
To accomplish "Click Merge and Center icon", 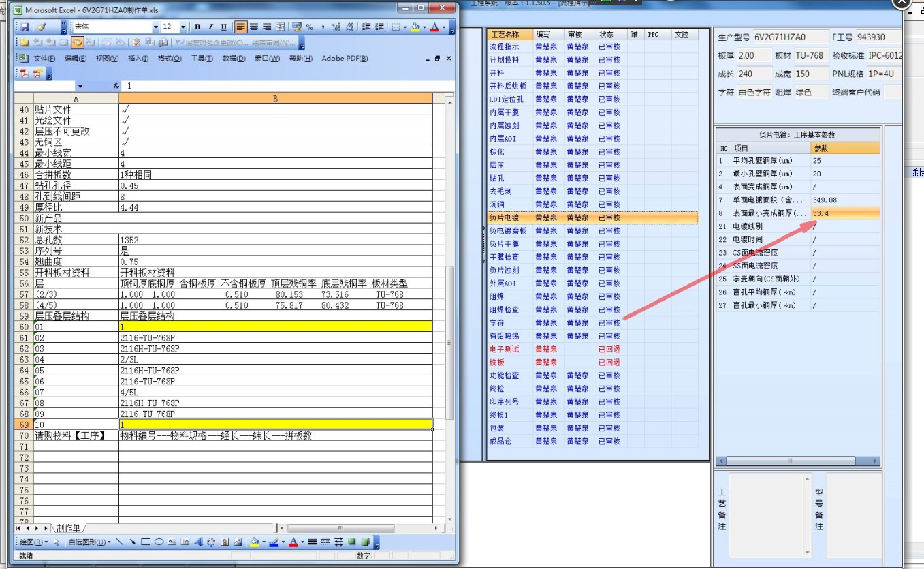I will [x=280, y=27].
